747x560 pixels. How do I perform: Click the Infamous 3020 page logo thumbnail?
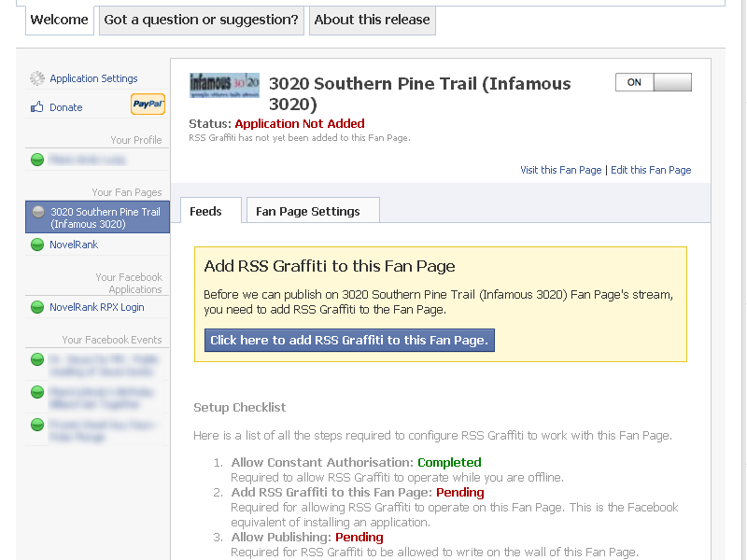[224, 85]
